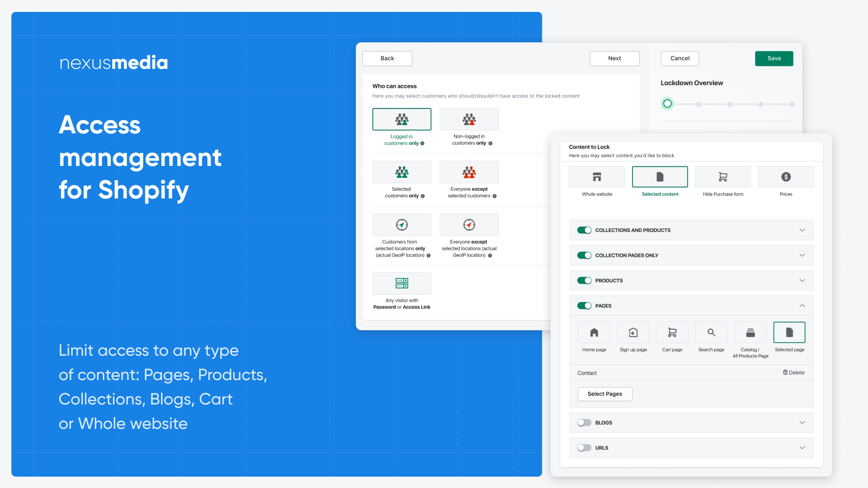Pick Customers from selected locations only icon
The image size is (868, 488).
(x=402, y=225)
